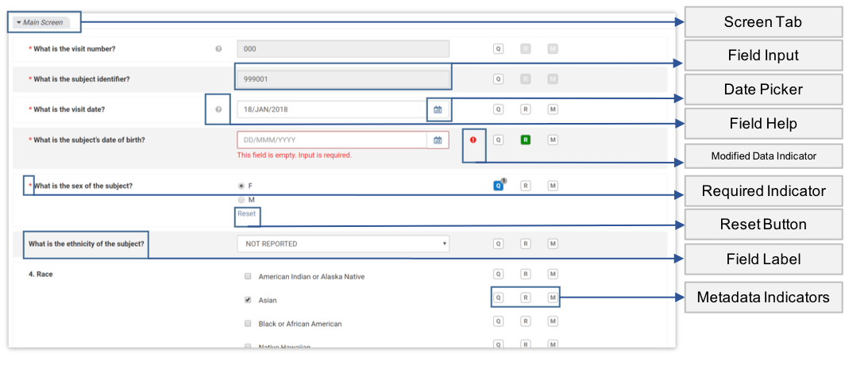Screen dimensions: 868x365
Task: Click M indicator on date of birth row
Action: (x=553, y=140)
